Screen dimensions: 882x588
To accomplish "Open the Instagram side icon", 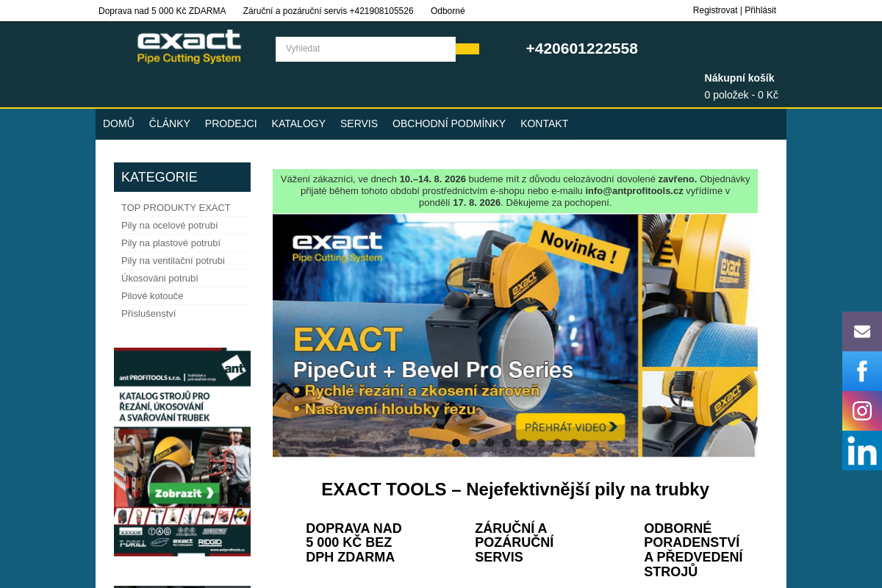I will click(x=862, y=411).
